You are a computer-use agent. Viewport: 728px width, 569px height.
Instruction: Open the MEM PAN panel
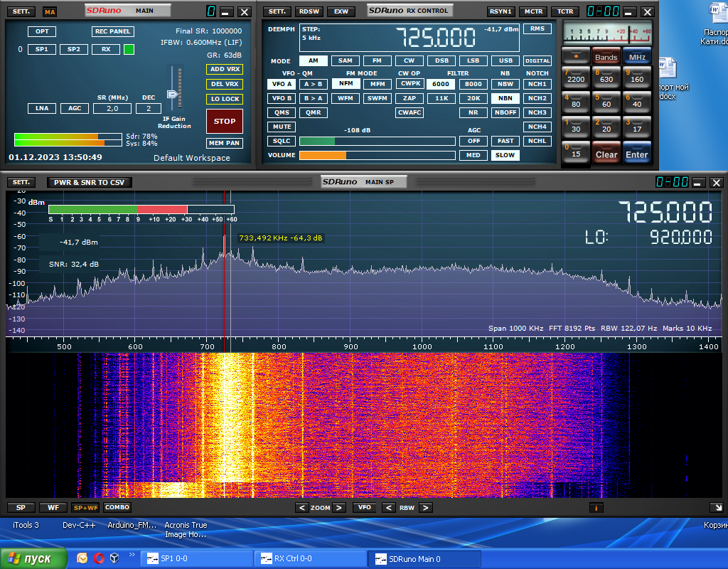pyautogui.click(x=224, y=143)
